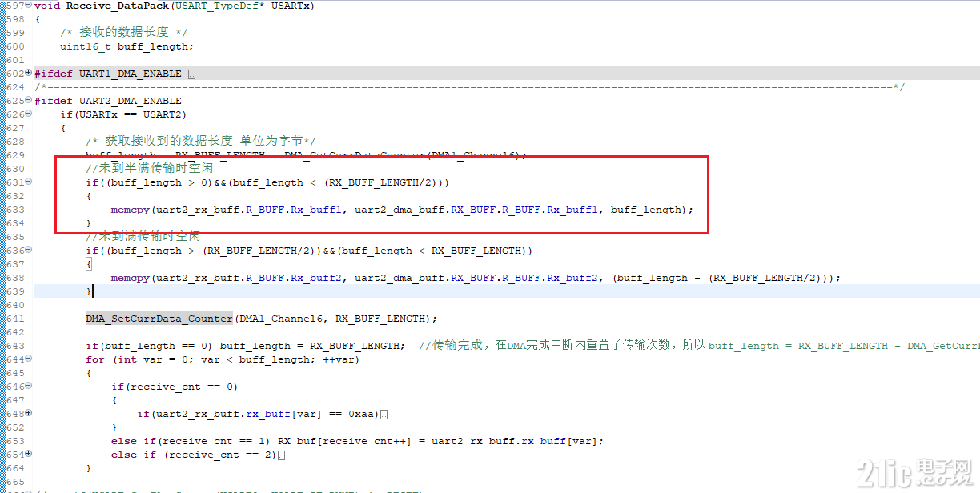Click line number 600 in gutter
The height and width of the screenshot is (493, 980).
(x=14, y=46)
